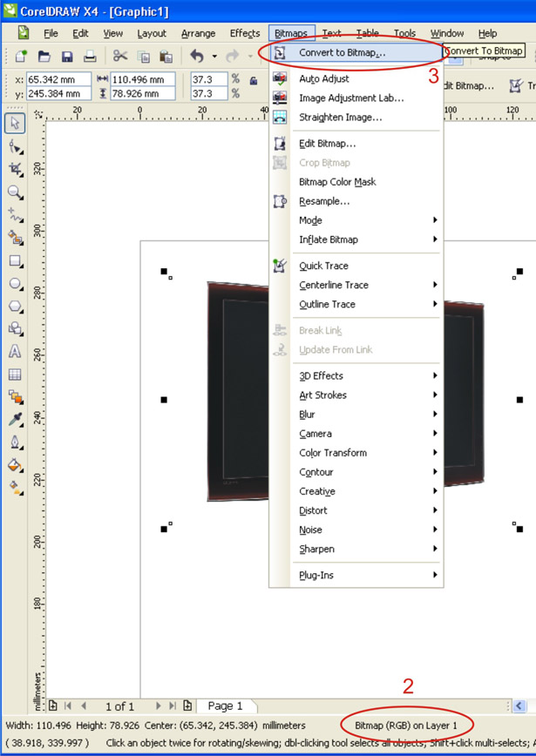Click the Copy icon

point(144,57)
